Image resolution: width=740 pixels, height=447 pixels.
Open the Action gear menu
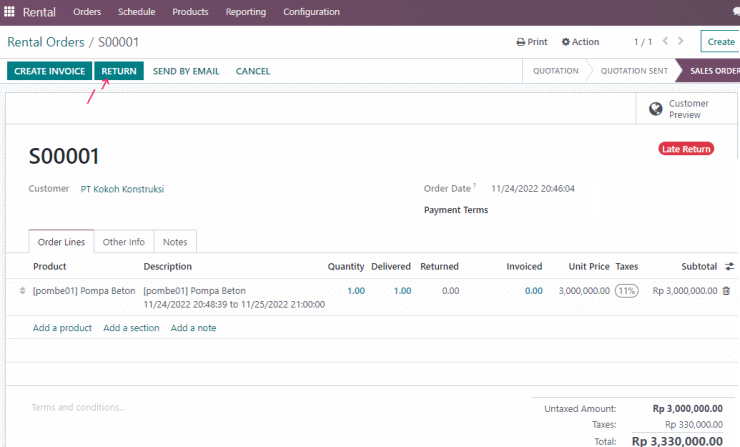(x=580, y=42)
